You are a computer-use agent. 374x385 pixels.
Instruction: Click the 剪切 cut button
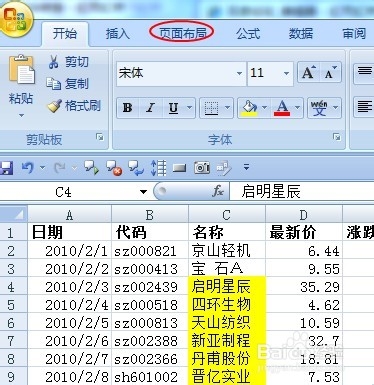pyautogui.click(x=68, y=62)
